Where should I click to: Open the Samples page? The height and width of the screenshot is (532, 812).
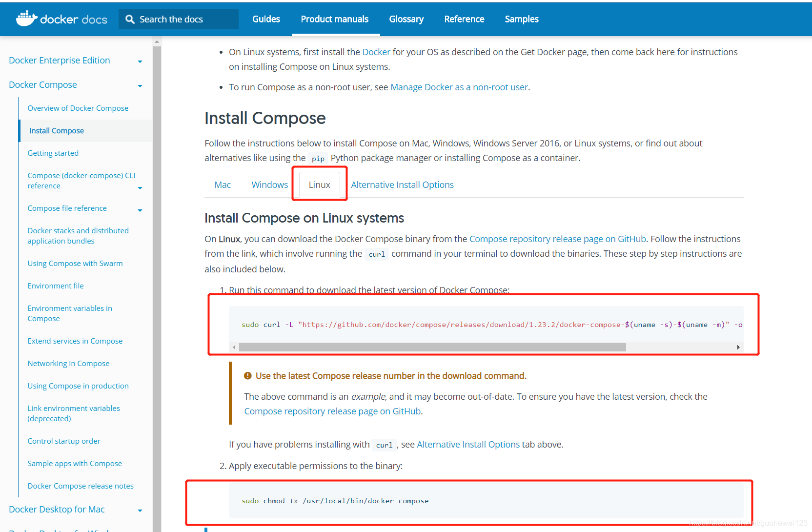click(x=522, y=19)
